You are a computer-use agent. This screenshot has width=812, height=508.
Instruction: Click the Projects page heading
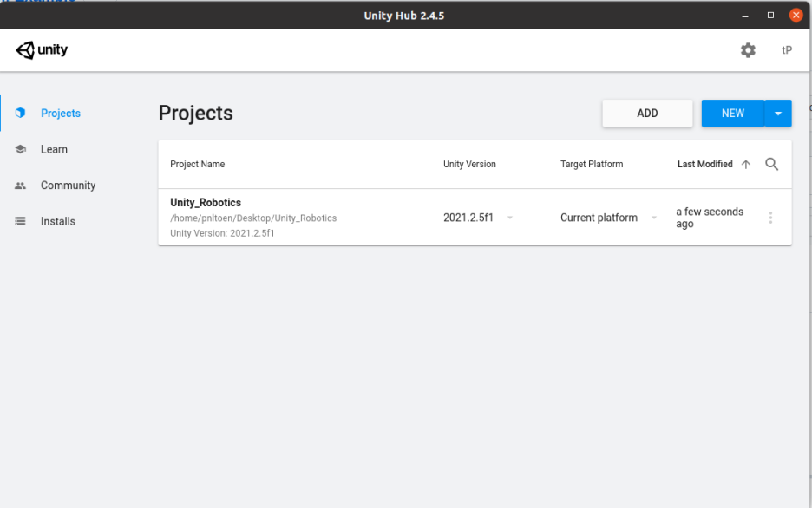tap(196, 113)
